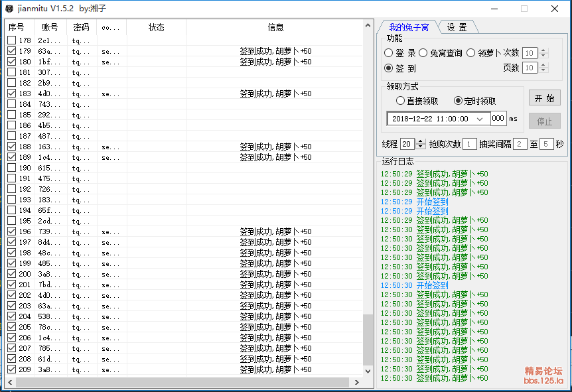Click the 状态 column header
The image size is (572, 392).
click(156, 27)
